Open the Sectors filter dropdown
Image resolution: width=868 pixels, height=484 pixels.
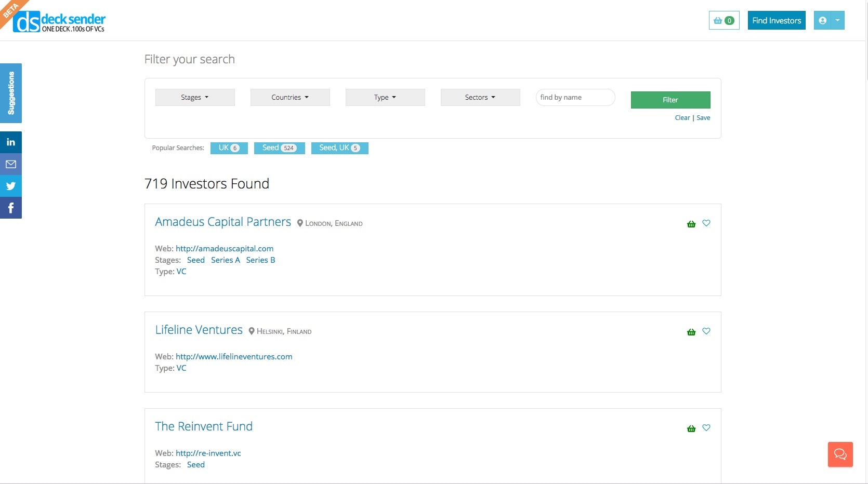coord(480,97)
